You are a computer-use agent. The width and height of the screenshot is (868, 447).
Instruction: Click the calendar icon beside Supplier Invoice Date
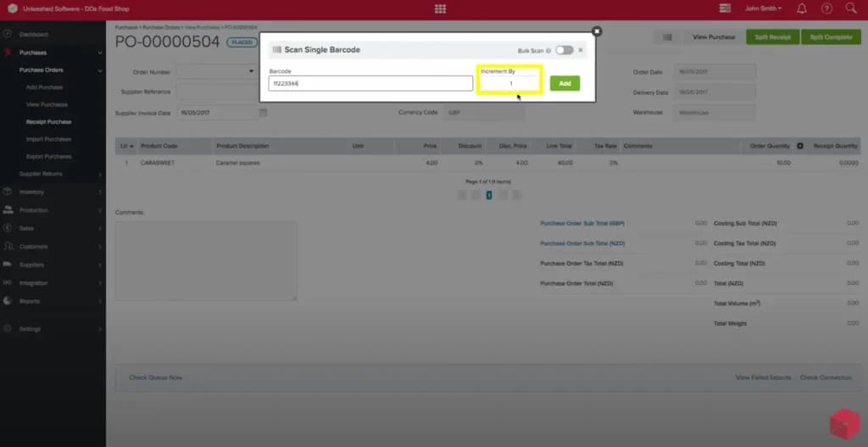(x=264, y=113)
